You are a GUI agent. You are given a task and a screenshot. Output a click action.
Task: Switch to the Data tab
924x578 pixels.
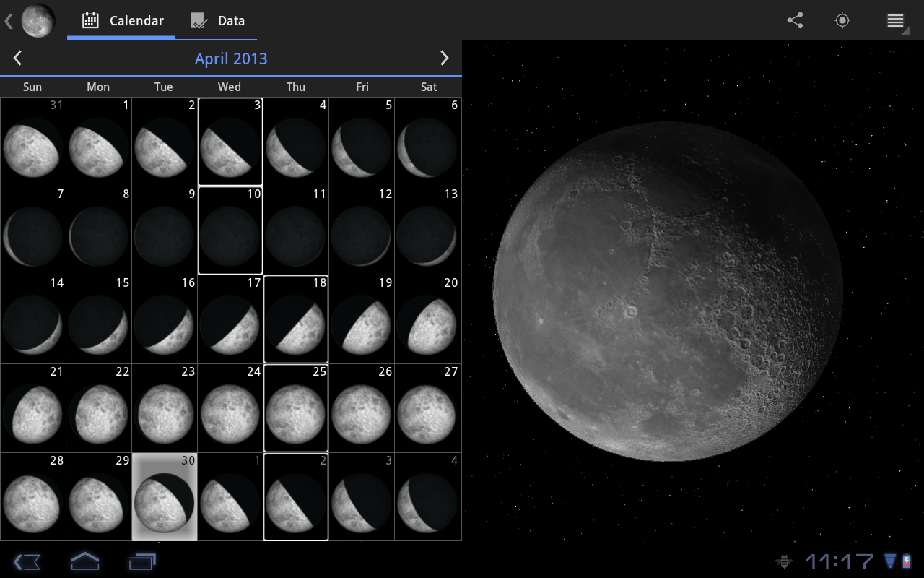tap(217, 21)
